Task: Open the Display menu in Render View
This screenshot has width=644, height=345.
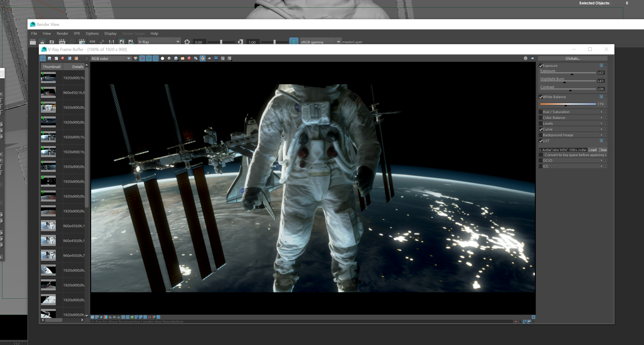Action: click(110, 33)
